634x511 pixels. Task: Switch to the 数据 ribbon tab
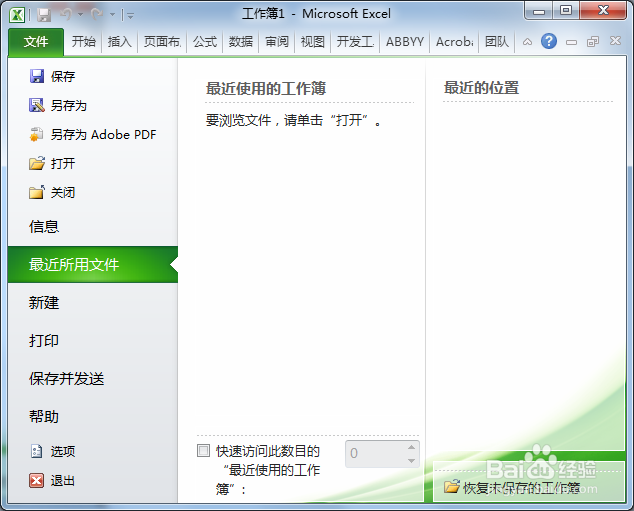(x=241, y=42)
